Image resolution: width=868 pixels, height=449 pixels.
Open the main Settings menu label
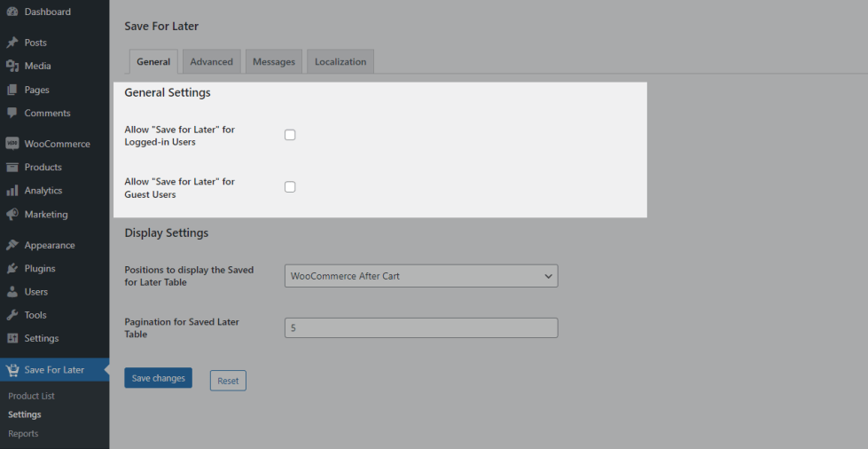[42, 338]
